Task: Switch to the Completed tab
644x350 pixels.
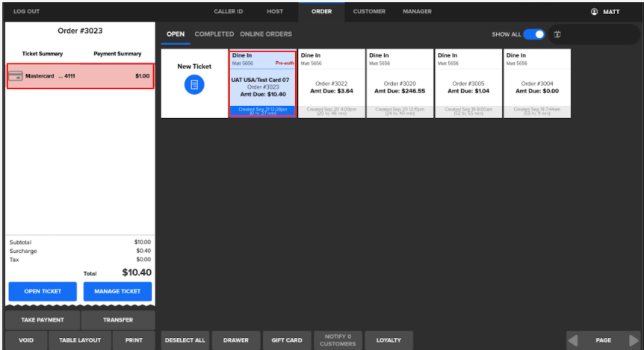Action: pyautogui.click(x=214, y=34)
